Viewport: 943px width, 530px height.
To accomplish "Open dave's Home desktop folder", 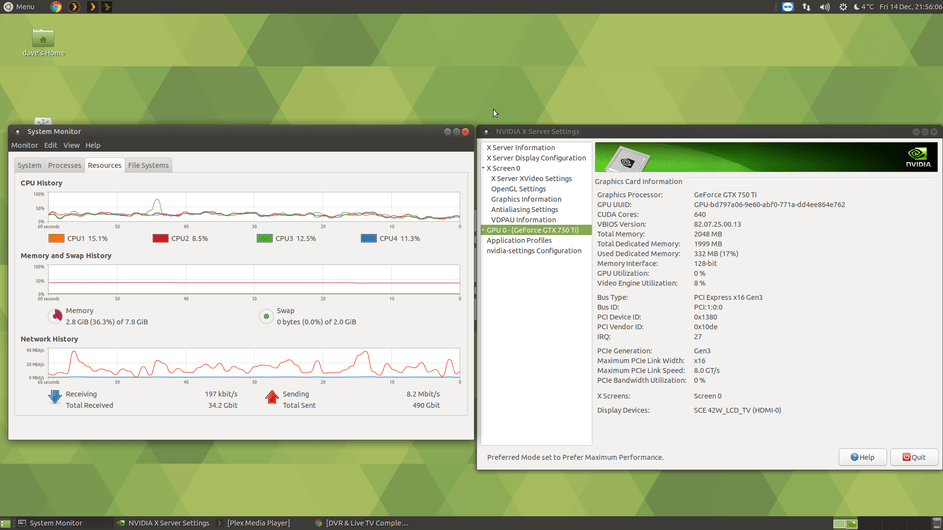I will (43, 42).
